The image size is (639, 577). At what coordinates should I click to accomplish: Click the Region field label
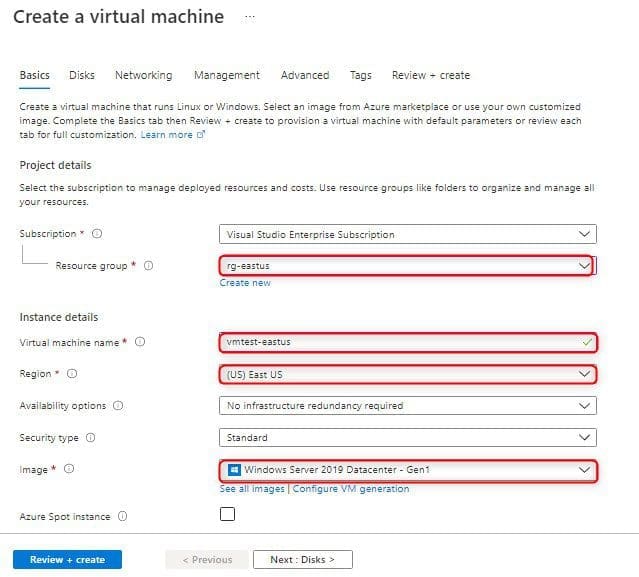click(35, 374)
